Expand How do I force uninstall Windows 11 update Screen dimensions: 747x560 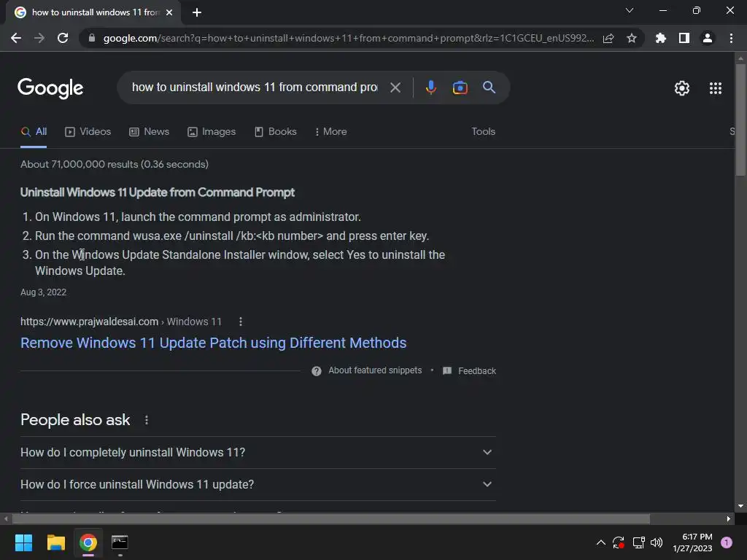[x=258, y=484]
